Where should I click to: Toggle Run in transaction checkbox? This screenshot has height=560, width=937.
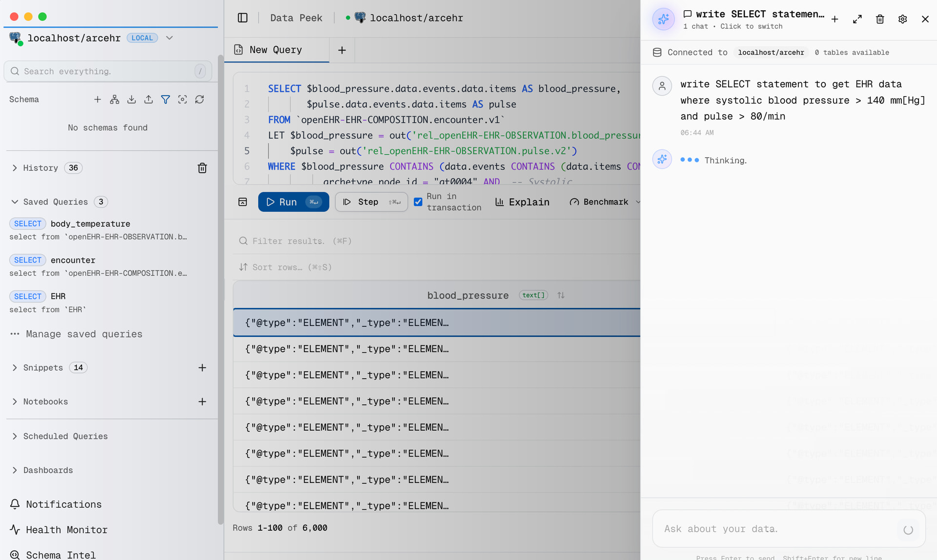tap(418, 202)
